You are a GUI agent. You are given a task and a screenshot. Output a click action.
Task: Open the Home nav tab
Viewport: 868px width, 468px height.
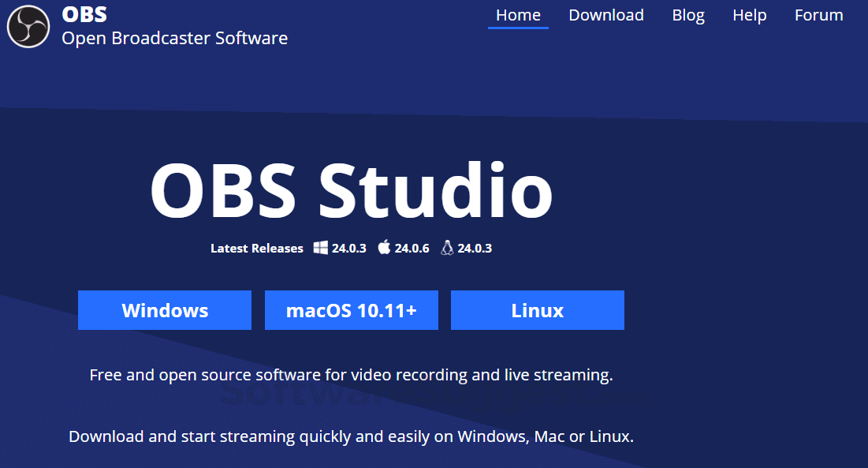point(518,15)
